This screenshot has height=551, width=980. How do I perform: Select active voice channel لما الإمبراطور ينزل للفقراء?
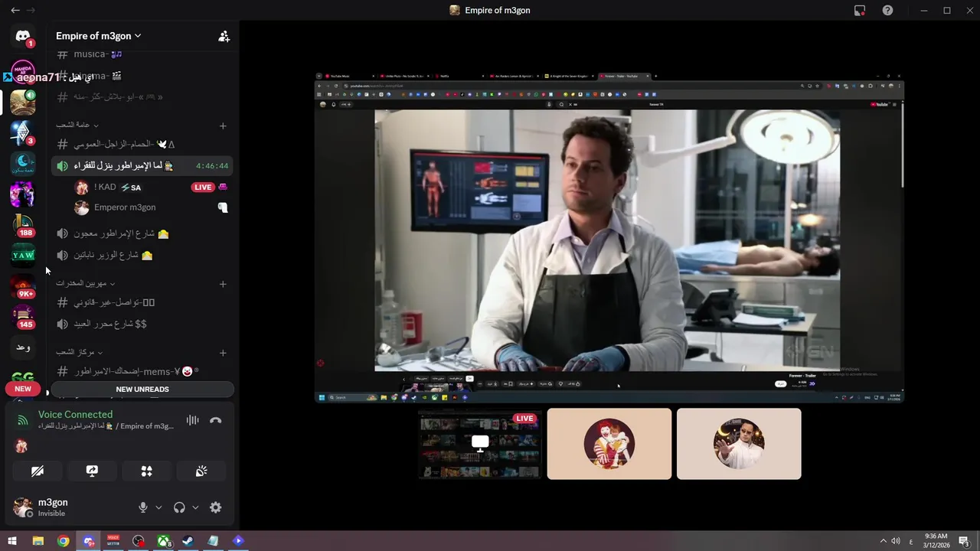point(142,165)
